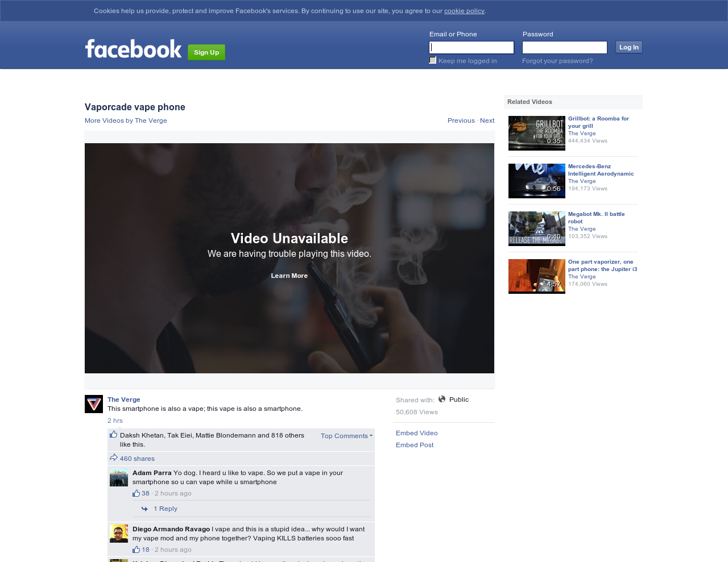Click The Verge under the Mercedes-Benz video
This screenshot has height=562, width=728.
click(x=582, y=181)
